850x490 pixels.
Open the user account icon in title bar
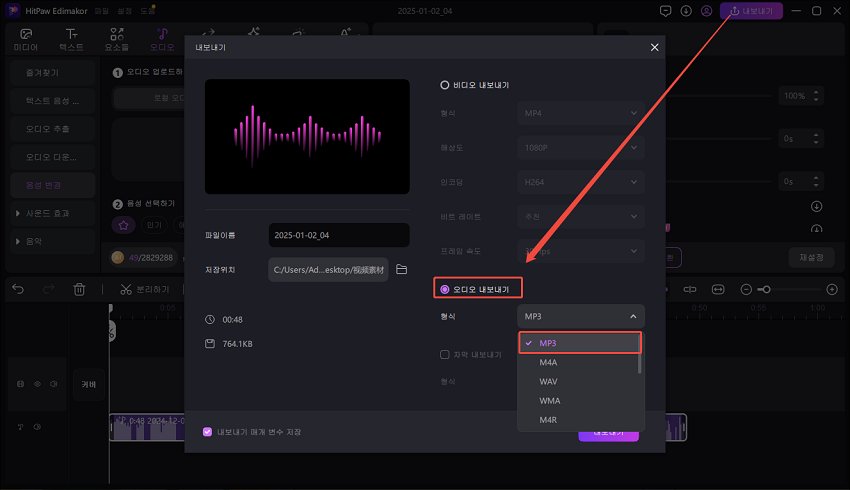click(708, 11)
